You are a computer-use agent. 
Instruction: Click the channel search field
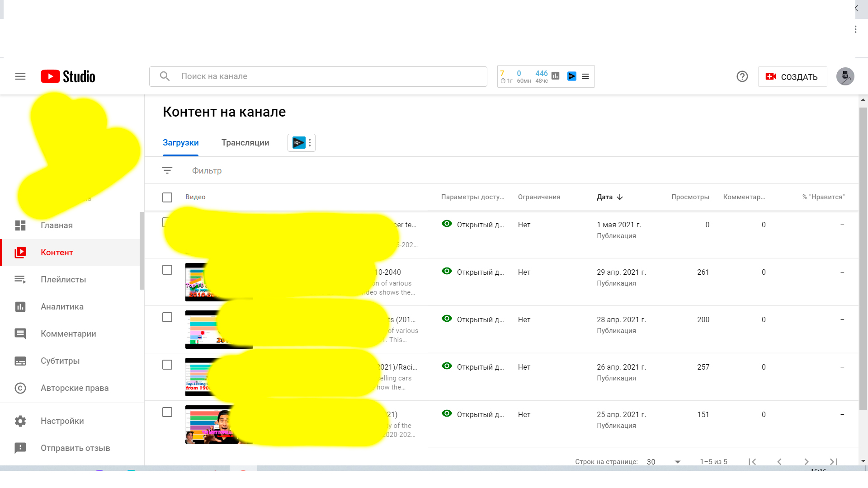point(318,76)
